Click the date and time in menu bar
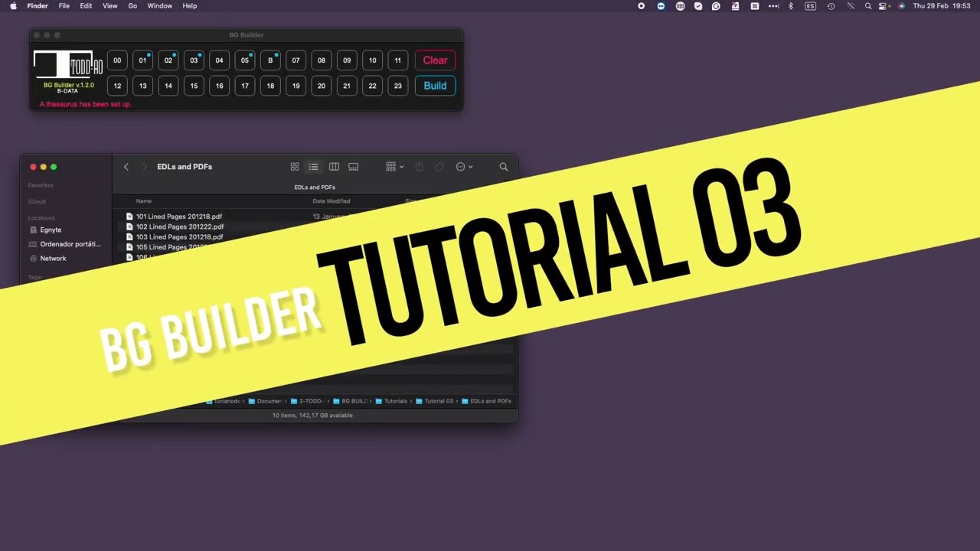Image resolution: width=980 pixels, height=551 pixels. [x=941, y=5]
